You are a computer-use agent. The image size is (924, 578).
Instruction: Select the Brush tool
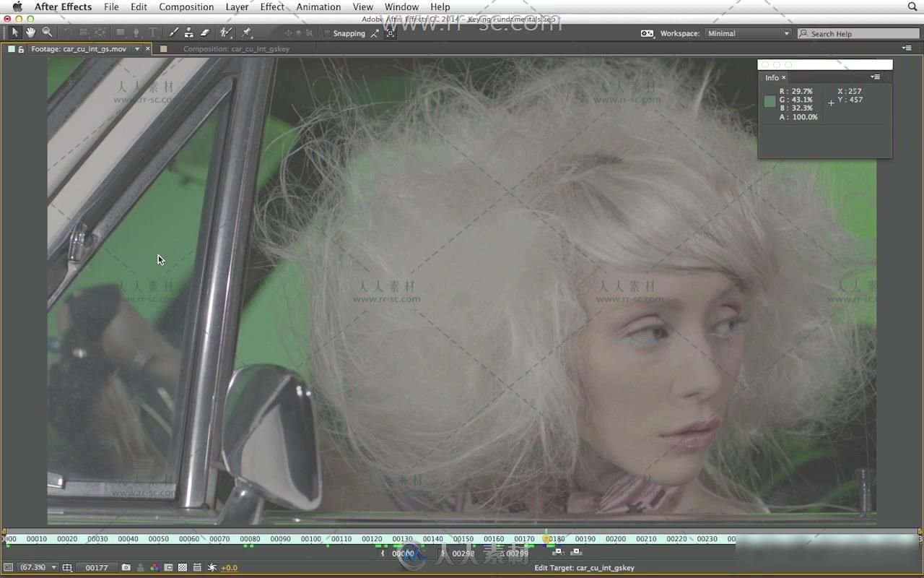(173, 33)
